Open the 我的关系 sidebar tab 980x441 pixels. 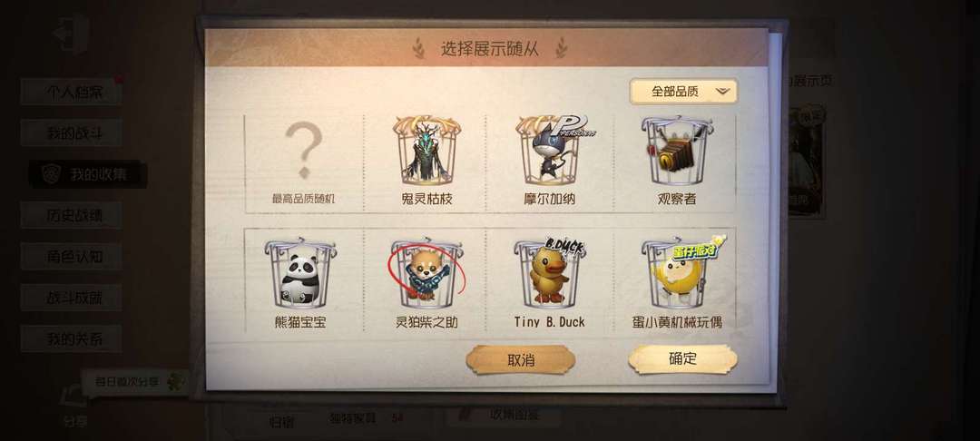(x=72, y=339)
